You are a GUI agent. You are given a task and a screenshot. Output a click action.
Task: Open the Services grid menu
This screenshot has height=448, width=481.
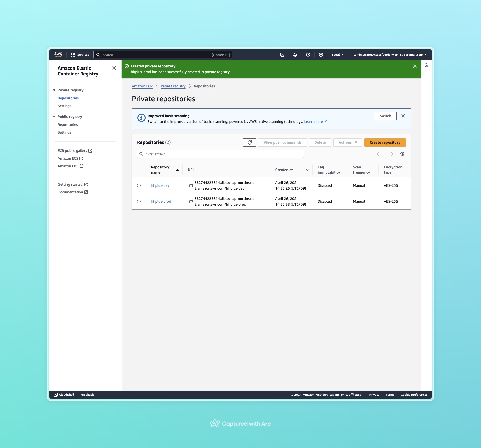point(80,55)
